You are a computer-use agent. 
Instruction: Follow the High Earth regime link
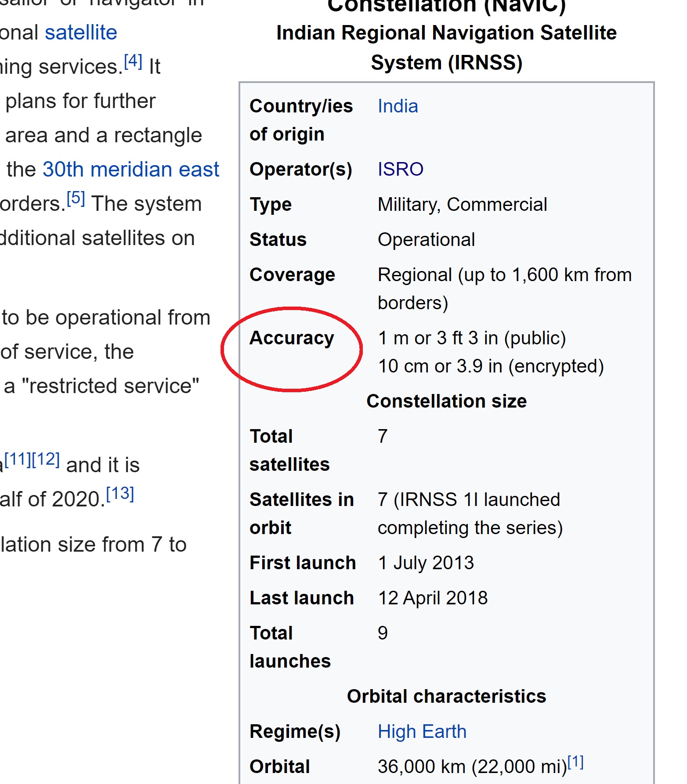[x=422, y=732]
